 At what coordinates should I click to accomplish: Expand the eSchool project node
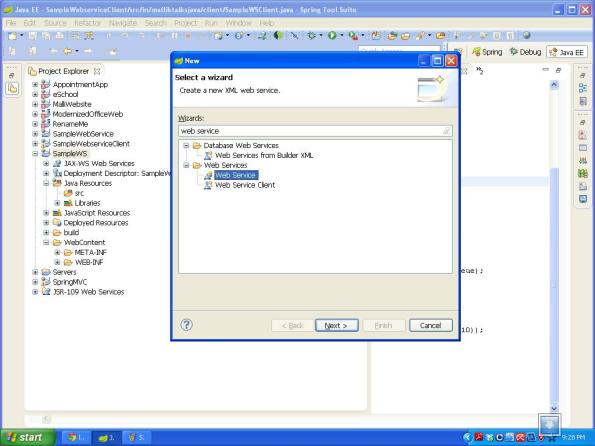35,94
